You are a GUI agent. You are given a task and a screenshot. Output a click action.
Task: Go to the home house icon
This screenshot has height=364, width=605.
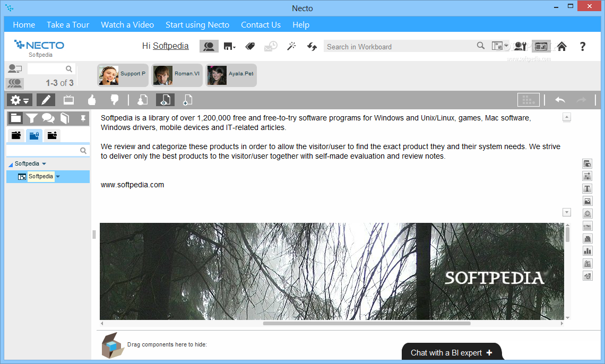pos(562,46)
